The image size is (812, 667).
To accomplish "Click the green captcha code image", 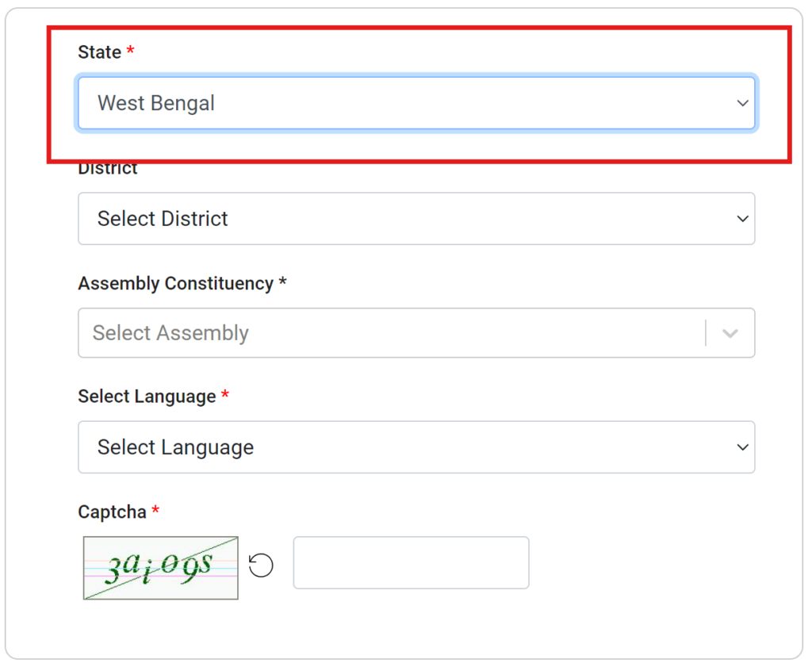I will click(160, 567).
